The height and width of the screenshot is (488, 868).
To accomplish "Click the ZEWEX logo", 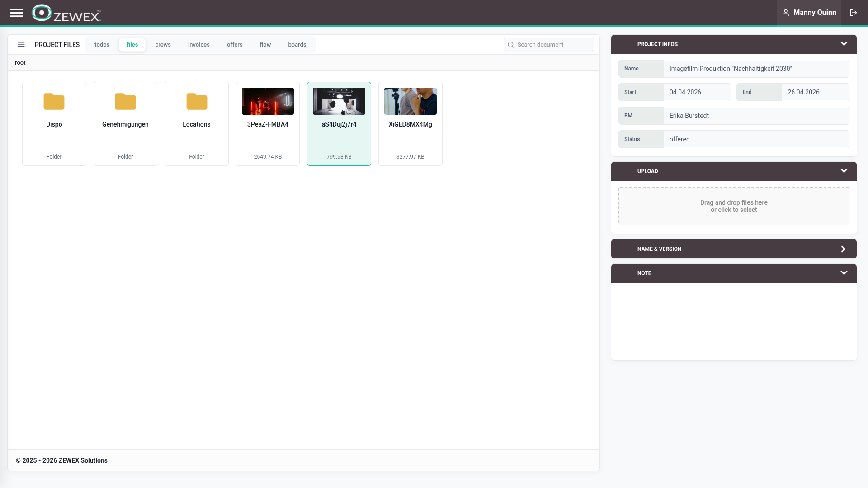I will [66, 13].
